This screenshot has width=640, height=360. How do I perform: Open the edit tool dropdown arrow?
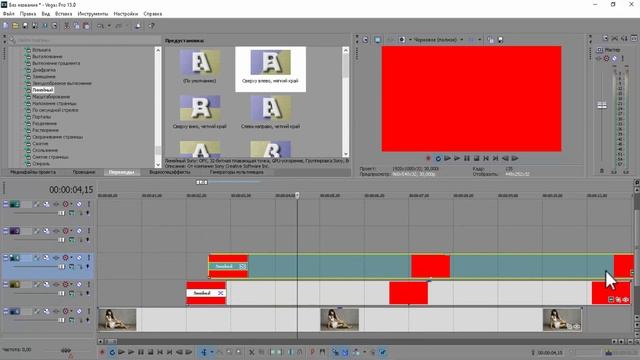211,352
